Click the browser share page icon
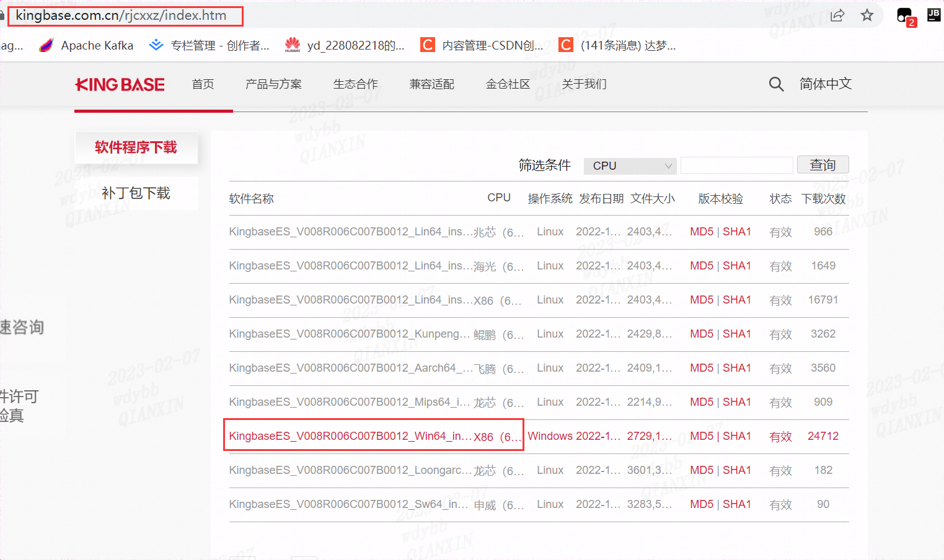 (x=837, y=15)
